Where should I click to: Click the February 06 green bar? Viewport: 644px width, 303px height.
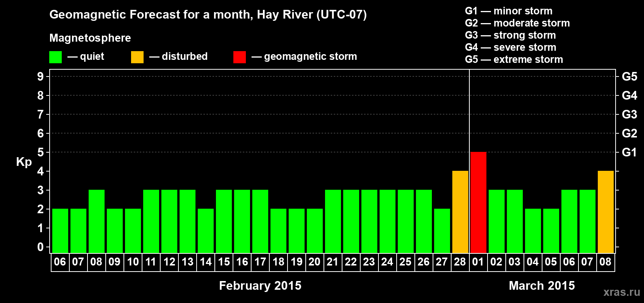pos(60,231)
